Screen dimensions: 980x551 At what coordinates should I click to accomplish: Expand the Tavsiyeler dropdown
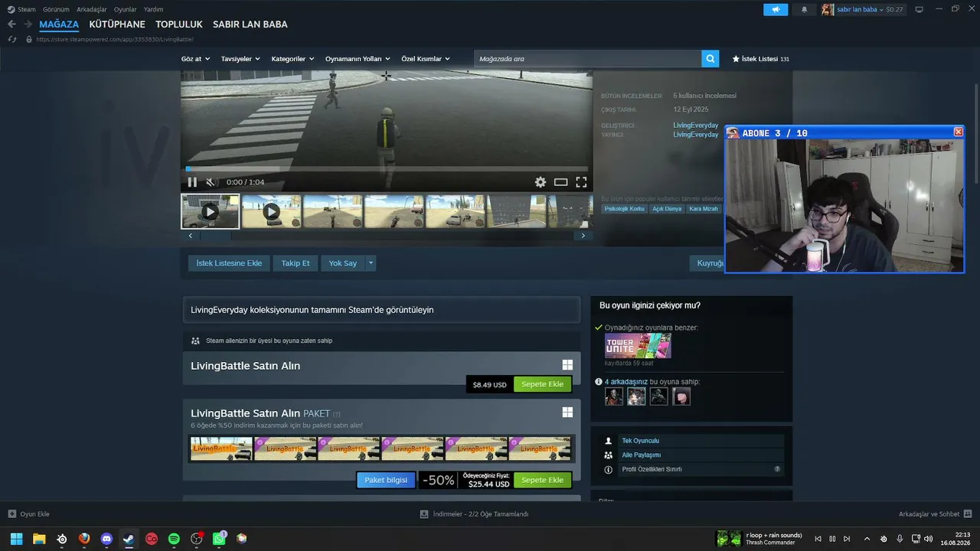[240, 59]
